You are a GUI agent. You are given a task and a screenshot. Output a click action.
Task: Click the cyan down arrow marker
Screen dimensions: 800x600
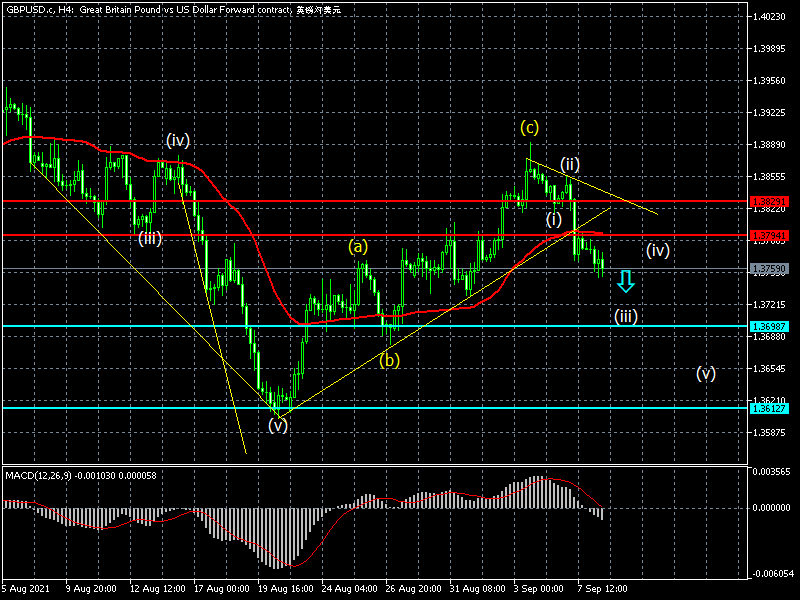[626, 281]
